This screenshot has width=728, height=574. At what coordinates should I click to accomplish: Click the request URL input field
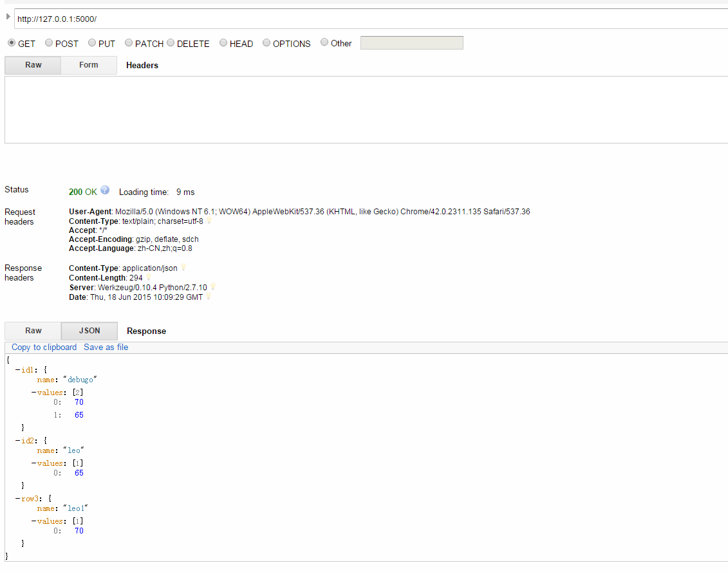(x=371, y=19)
